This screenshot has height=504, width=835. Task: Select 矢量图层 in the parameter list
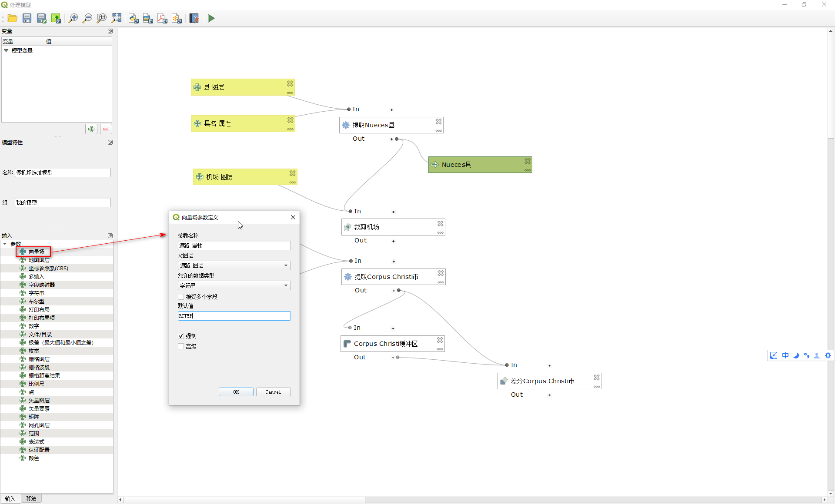pyautogui.click(x=39, y=400)
